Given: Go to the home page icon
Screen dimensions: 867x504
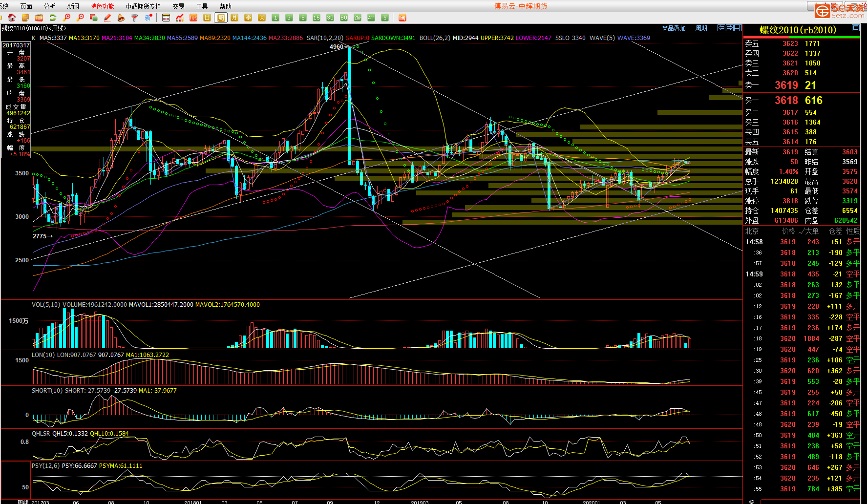Looking at the screenshot, I should (12, 18).
